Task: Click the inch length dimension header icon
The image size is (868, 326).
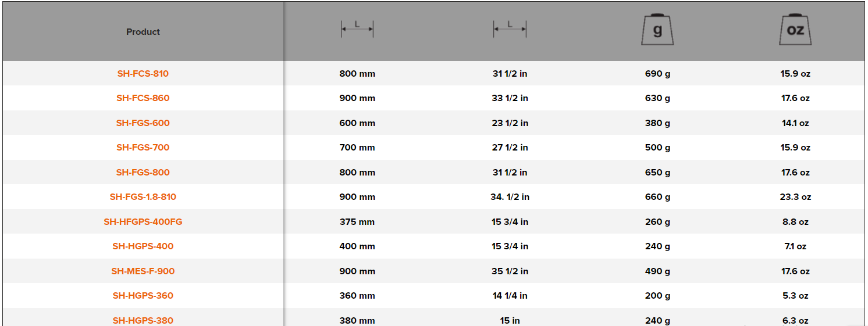Action: pos(510,29)
